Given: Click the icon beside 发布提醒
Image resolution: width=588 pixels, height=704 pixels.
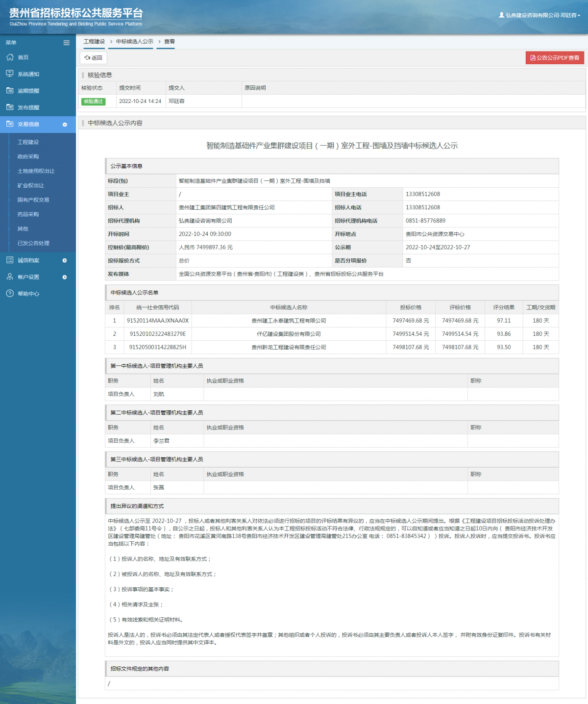Looking at the screenshot, I should click(x=10, y=107).
